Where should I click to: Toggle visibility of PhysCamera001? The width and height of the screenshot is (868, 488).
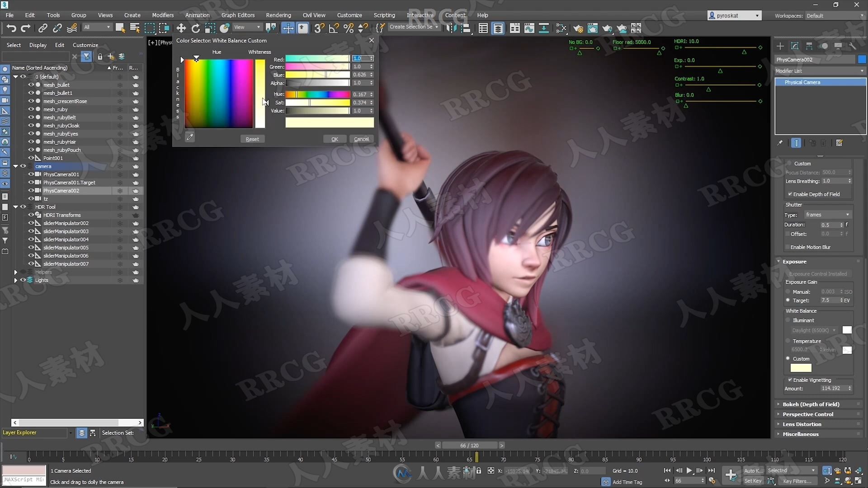(31, 174)
